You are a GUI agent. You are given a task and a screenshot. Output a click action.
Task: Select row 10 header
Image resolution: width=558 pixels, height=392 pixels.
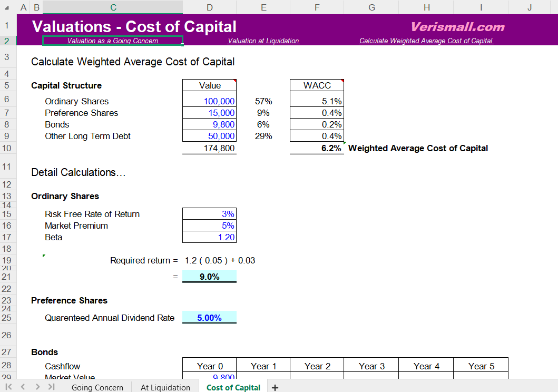pos(7,148)
